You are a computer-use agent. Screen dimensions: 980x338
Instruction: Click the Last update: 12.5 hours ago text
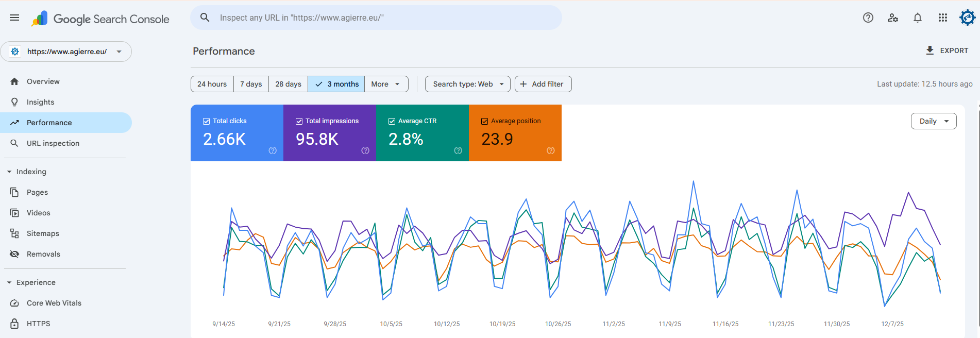pyautogui.click(x=925, y=84)
